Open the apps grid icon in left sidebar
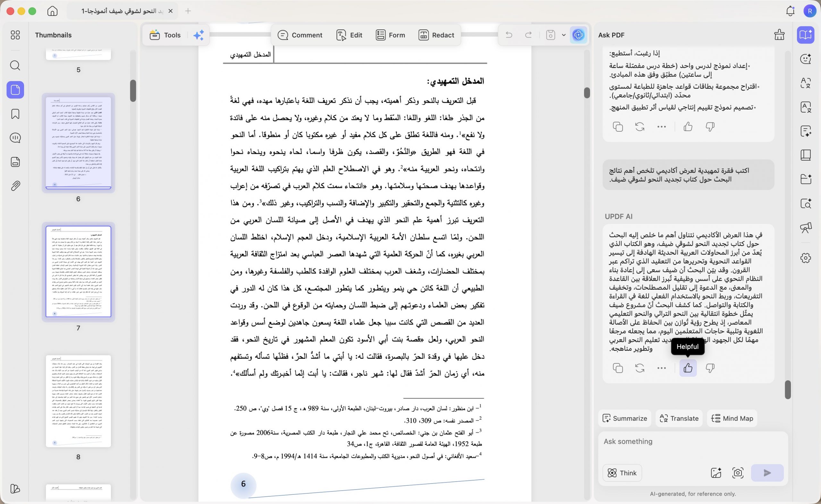 coord(15,35)
